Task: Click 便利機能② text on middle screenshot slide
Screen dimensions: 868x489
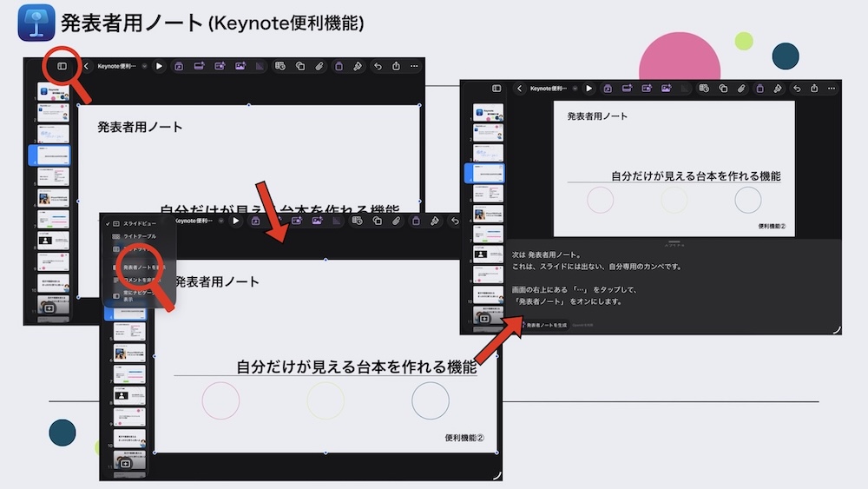Action: (x=464, y=438)
